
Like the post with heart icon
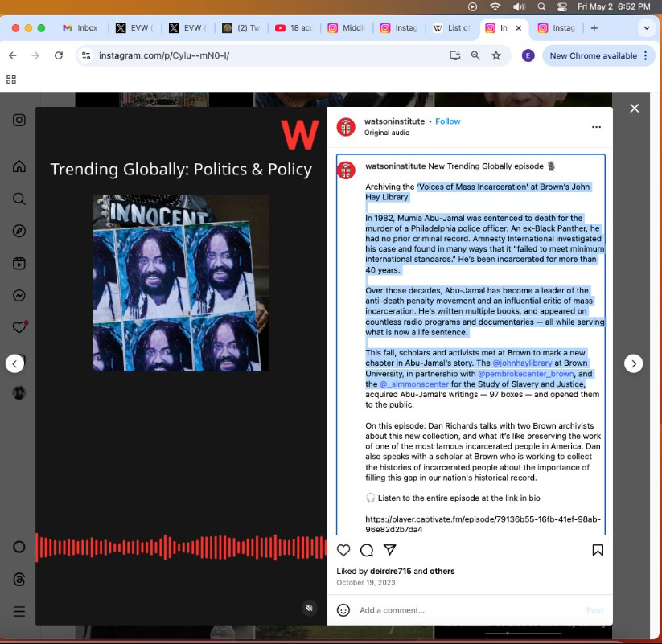point(343,550)
